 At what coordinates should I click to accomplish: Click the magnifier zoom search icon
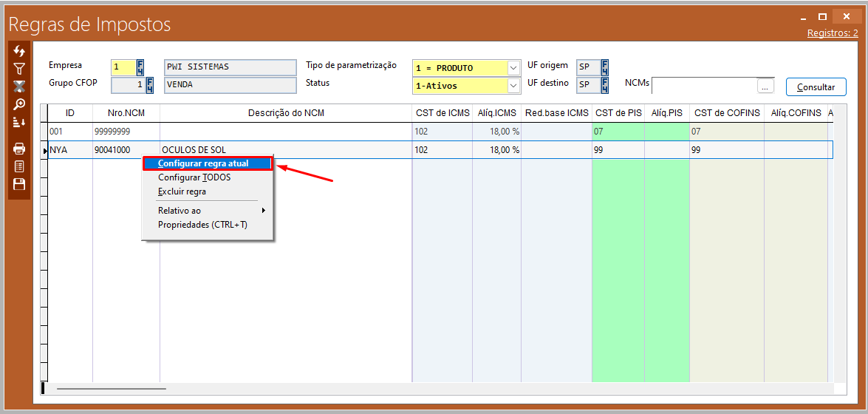point(19,104)
